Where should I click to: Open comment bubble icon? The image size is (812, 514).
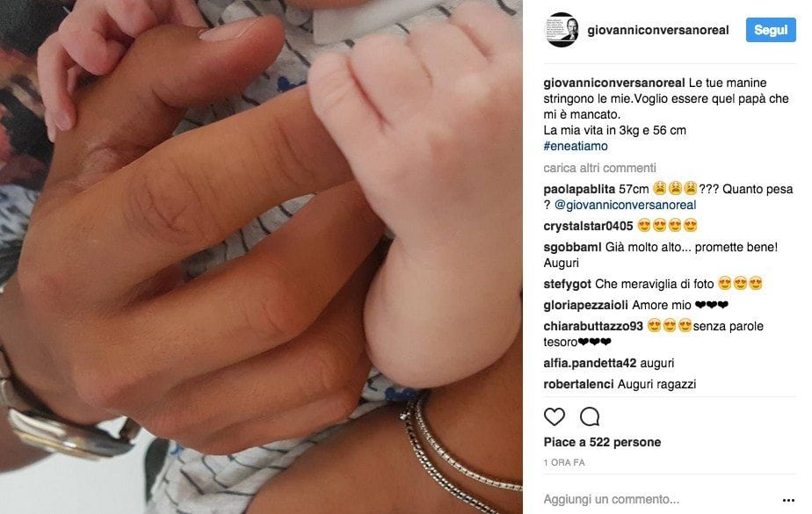tap(590, 416)
